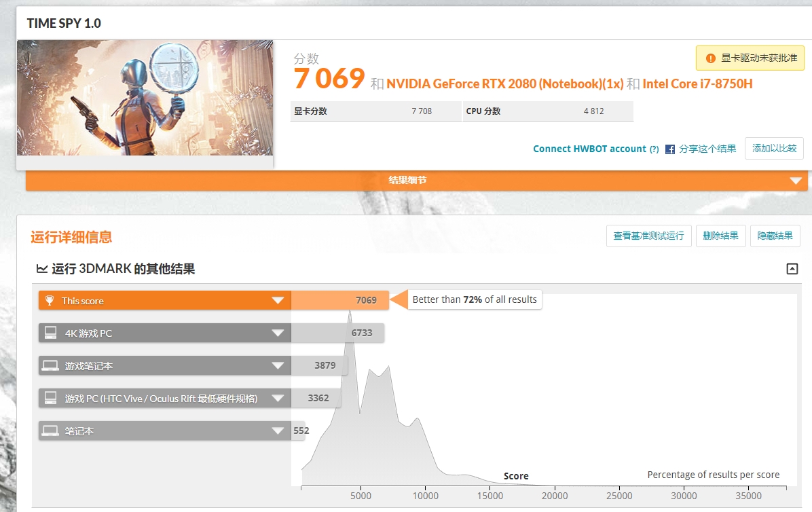This screenshot has height=512, width=812.
Task: Click the 查看基准测试运行 button
Action: coord(649,236)
